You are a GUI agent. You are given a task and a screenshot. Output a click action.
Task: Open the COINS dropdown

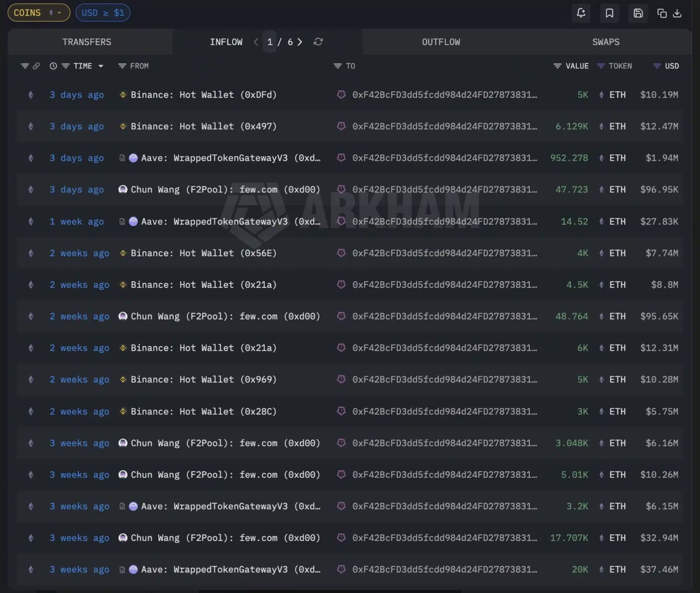(x=38, y=12)
